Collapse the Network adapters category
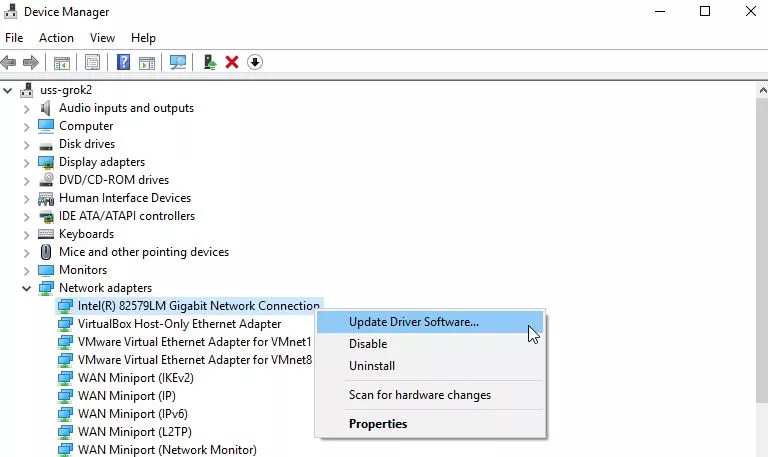The width and height of the screenshot is (768, 457). pyautogui.click(x=26, y=289)
